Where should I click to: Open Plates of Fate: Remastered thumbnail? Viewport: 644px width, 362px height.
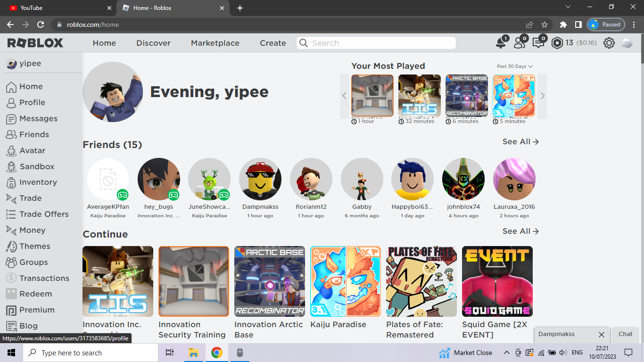coord(421,281)
